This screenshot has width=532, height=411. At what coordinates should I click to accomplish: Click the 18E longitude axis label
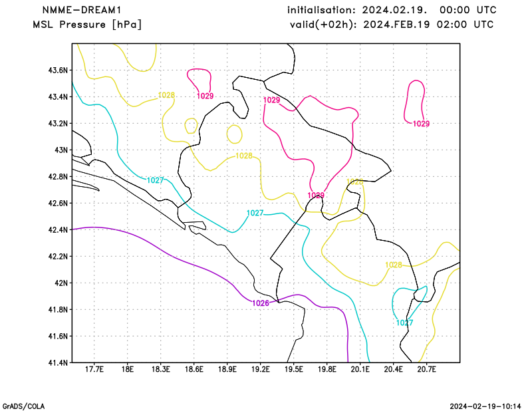(x=127, y=369)
